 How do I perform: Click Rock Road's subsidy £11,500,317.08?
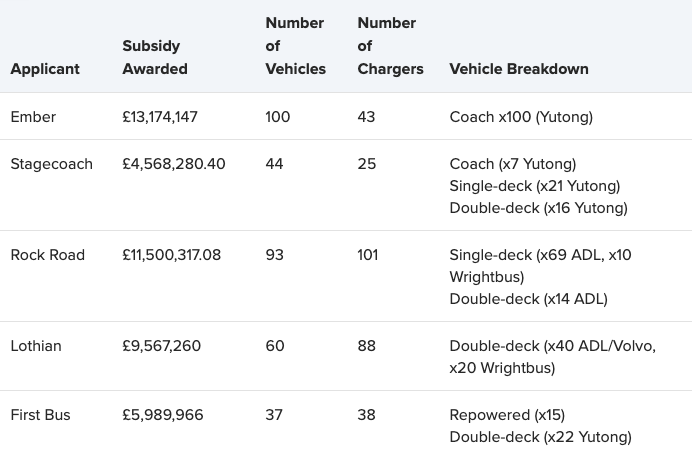171,255
